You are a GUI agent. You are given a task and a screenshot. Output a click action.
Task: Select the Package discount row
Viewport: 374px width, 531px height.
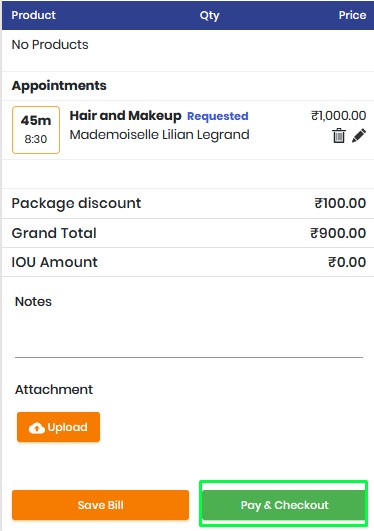pos(188,204)
